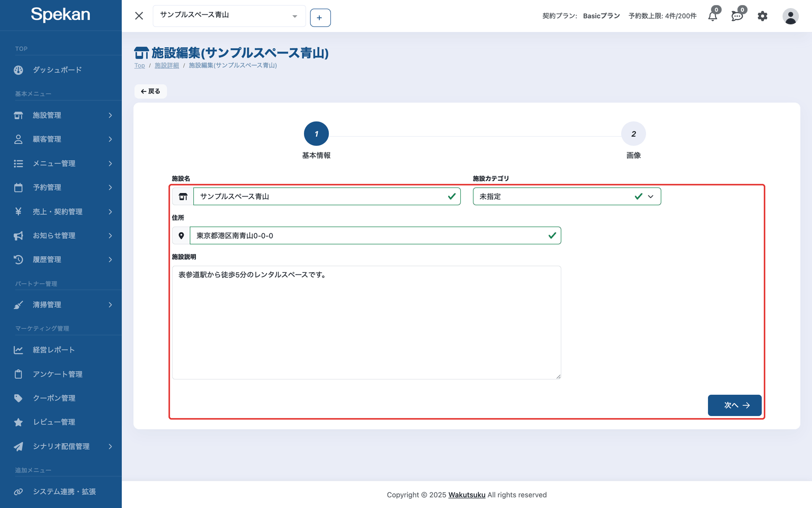Expand the 履歴管理 sidebar menu

click(61, 260)
